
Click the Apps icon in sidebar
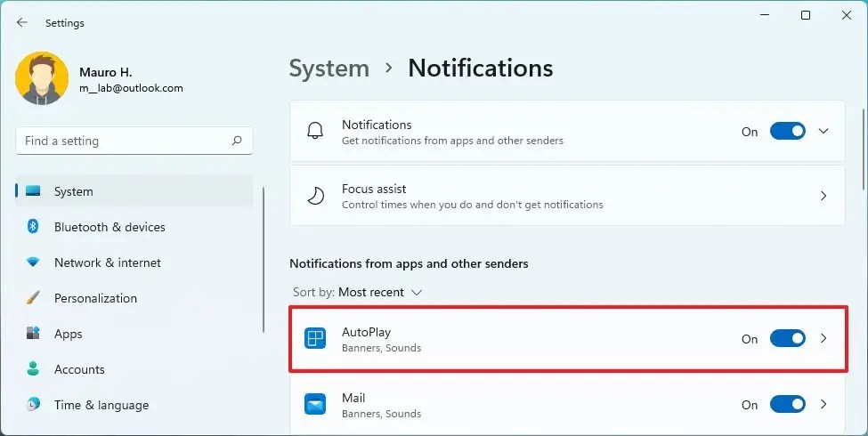coord(33,333)
